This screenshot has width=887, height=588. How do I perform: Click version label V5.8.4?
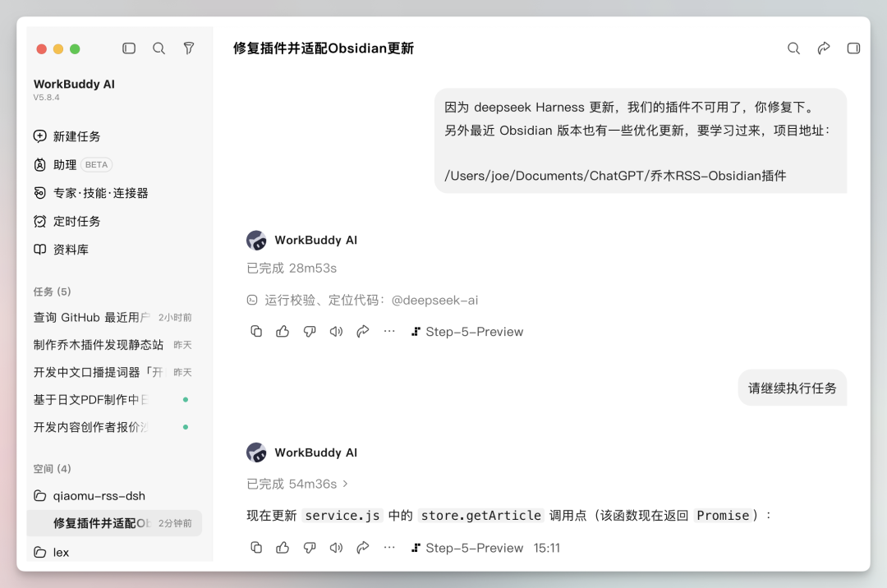pyautogui.click(x=46, y=97)
